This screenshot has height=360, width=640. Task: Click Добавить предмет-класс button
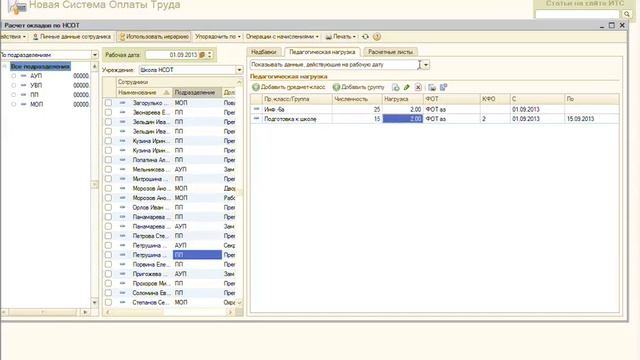289,87
